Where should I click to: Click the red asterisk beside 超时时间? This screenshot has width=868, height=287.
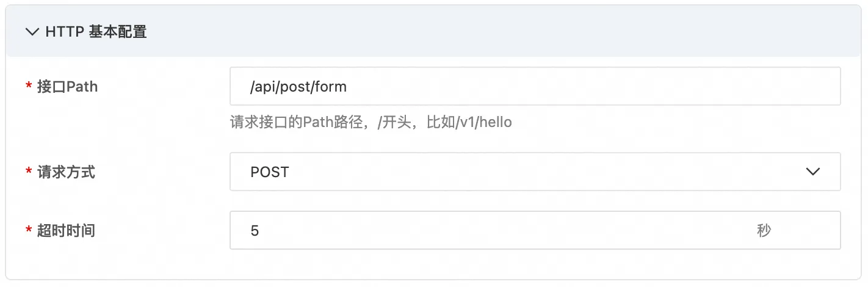click(x=29, y=231)
